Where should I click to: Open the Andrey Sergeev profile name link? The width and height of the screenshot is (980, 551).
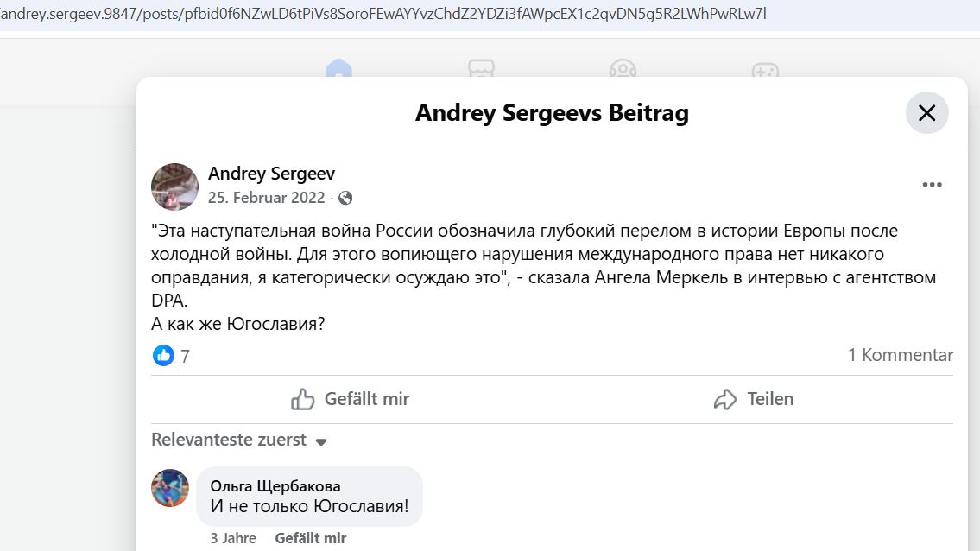[271, 174]
